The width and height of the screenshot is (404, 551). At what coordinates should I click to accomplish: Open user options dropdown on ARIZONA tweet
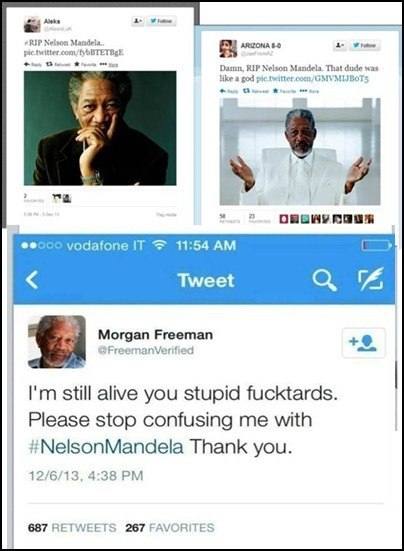click(340, 45)
